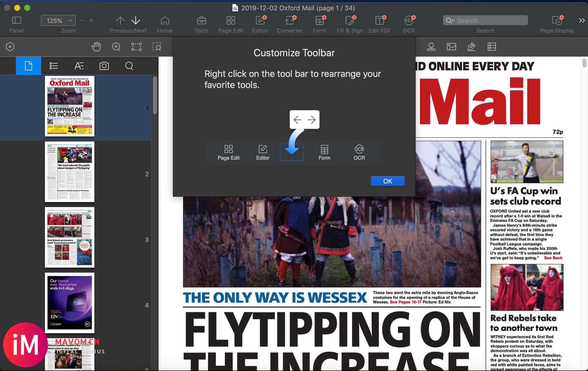Open Fill & Sign tool
This screenshot has width=588, height=371.
click(x=350, y=20)
